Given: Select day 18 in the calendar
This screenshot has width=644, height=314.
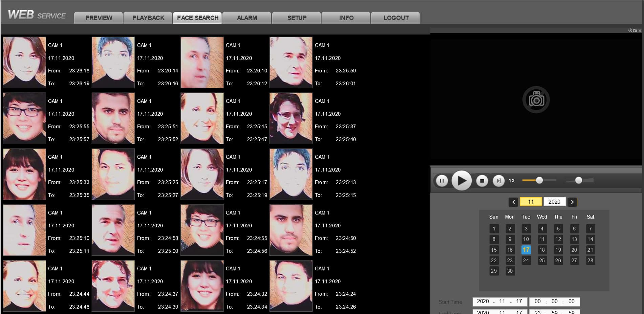Looking at the screenshot, I should [x=542, y=250].
